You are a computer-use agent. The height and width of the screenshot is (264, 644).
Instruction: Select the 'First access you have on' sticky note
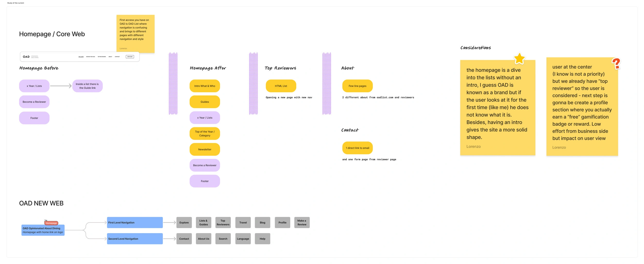(x=135, y=34)
